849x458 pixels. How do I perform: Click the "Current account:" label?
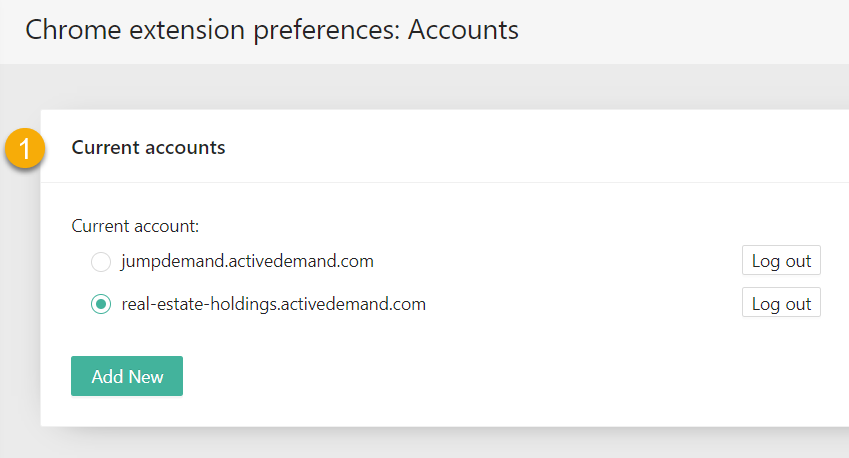coord(135,226)
